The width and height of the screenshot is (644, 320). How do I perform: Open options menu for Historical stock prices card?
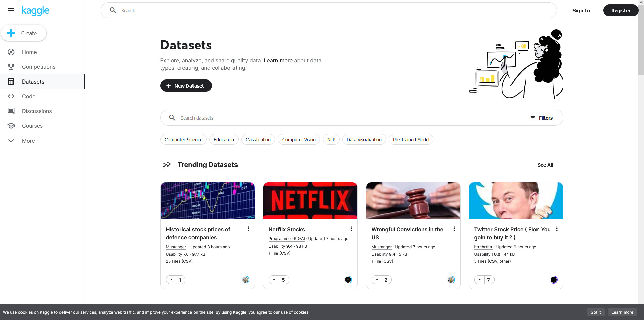click(x=248, y=229)
